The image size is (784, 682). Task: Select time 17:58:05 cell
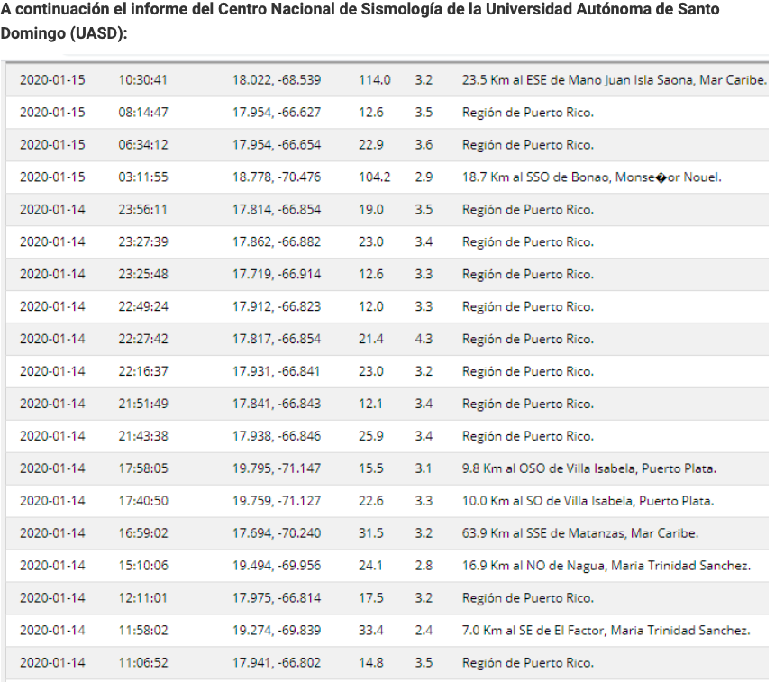[143, 468]
